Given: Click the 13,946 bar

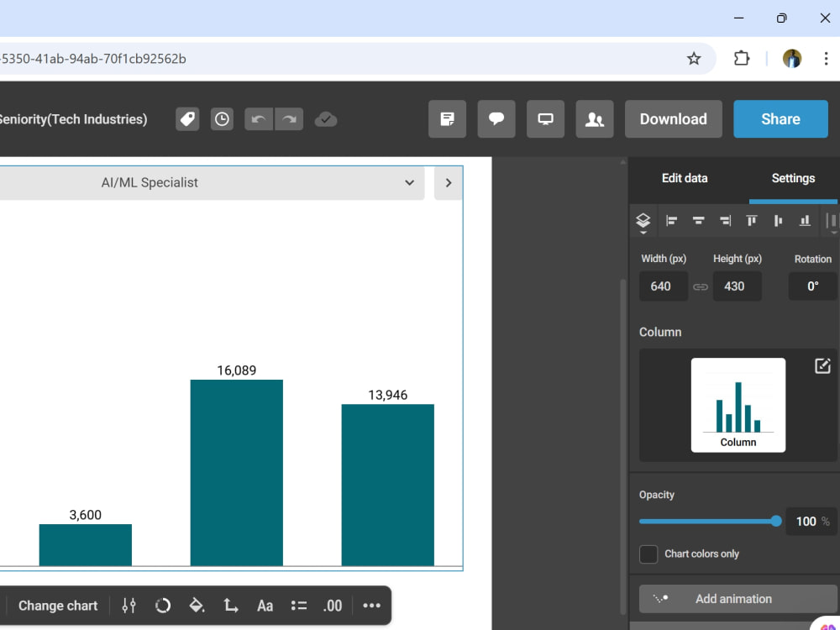Looking at the screenshot, I should [387, 485].
